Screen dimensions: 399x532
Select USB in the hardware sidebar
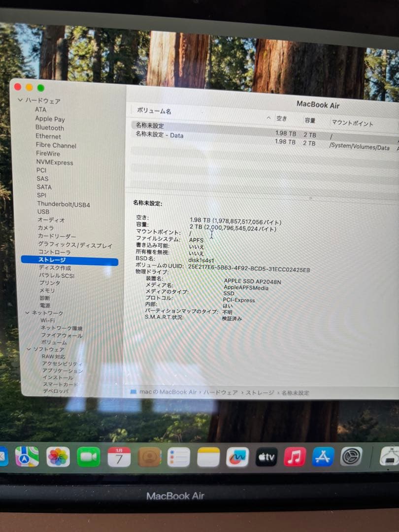[x=44, y=213]
